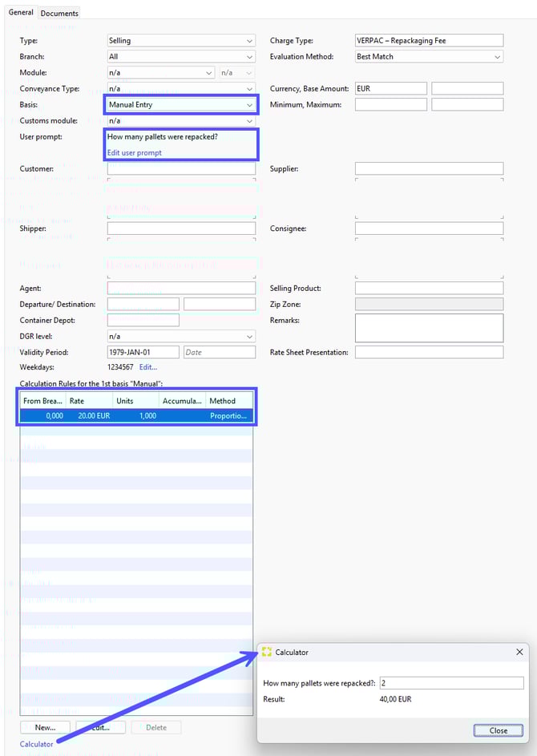Click the Edit user prompt link

[135, 152]
